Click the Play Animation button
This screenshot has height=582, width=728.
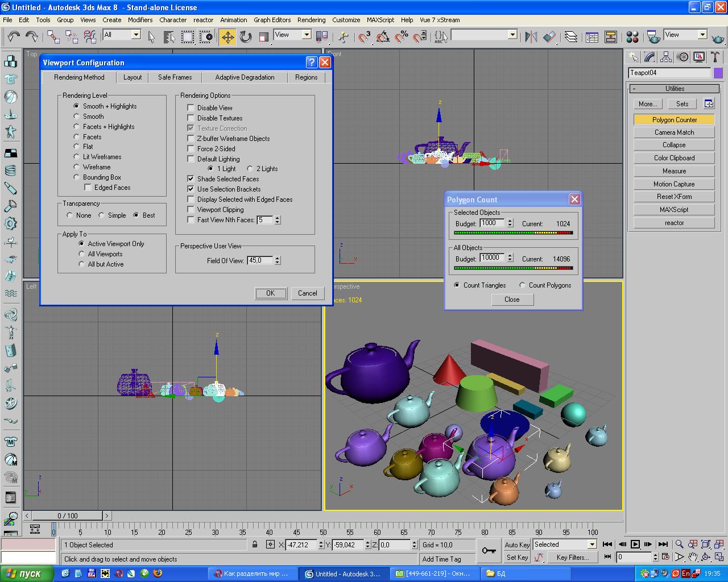[x=635, y=544]
